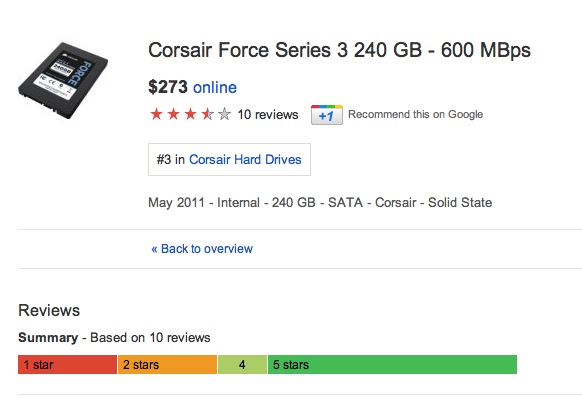Click the empty gray fifth star
Viewport: 582px width, 398px height.
[x=224, y=114]
